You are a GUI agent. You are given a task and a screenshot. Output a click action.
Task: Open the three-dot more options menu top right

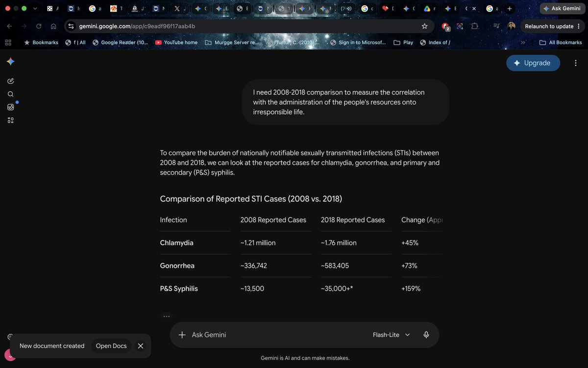tap(576, 63)
